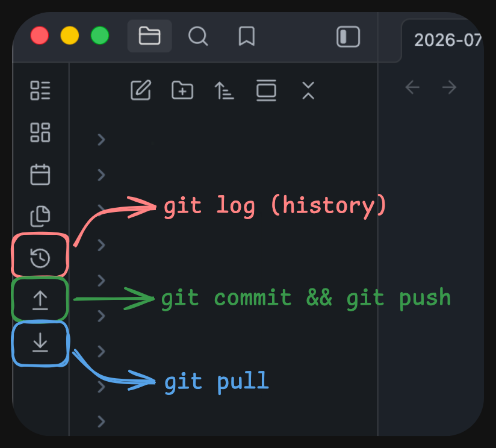Navigate forward with right arrow

click(449, 87)
